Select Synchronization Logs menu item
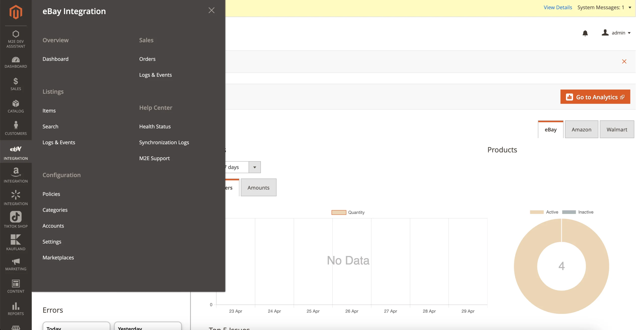Viewport: 644px width, 330px height. [164, 142]
